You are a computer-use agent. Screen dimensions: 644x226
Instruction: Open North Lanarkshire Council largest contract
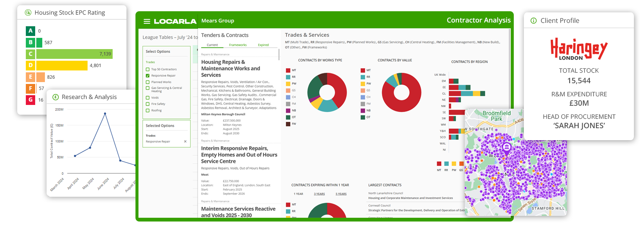410,196
